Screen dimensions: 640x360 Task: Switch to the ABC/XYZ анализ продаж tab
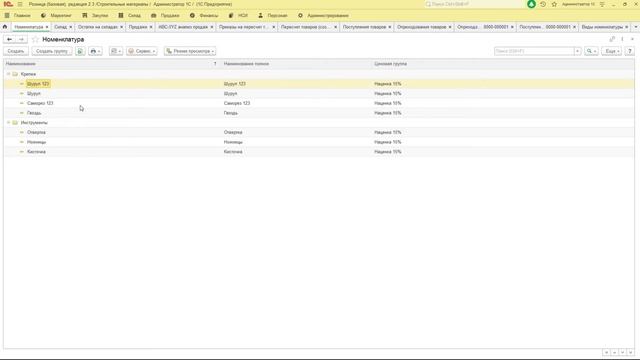coord(183,27)
